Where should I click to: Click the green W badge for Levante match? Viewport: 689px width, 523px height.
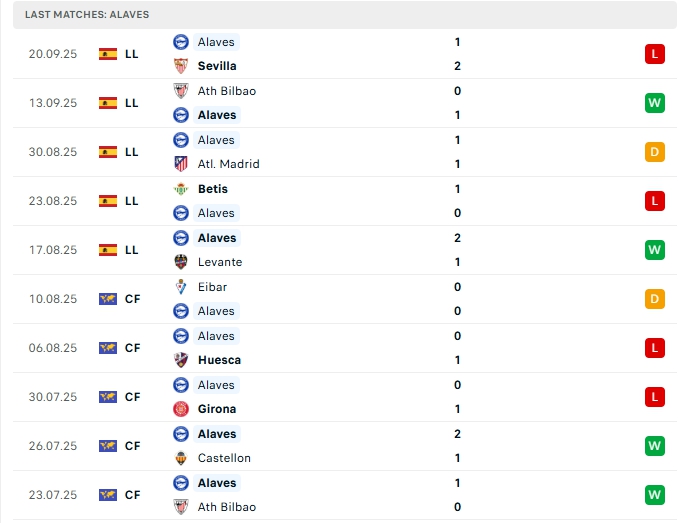(x=655, y=250)
